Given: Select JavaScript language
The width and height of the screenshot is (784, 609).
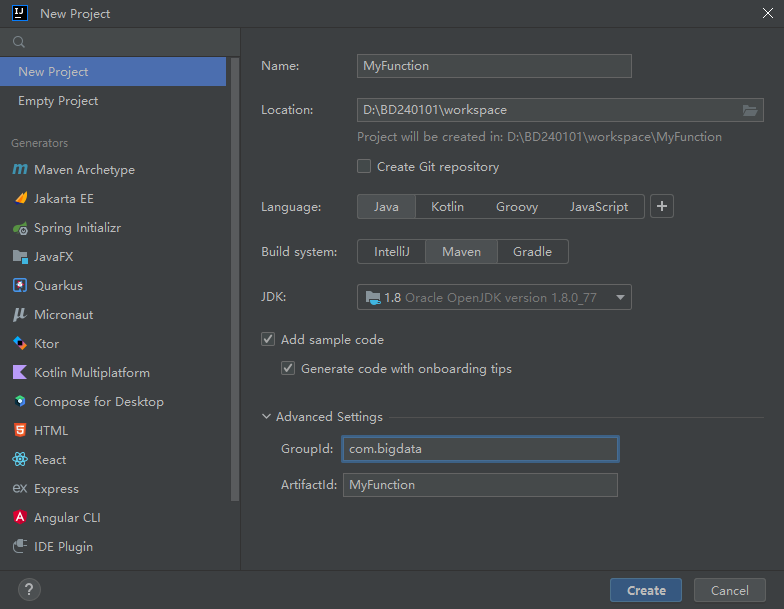Looking at the screenshot, I should pos(599,206).
